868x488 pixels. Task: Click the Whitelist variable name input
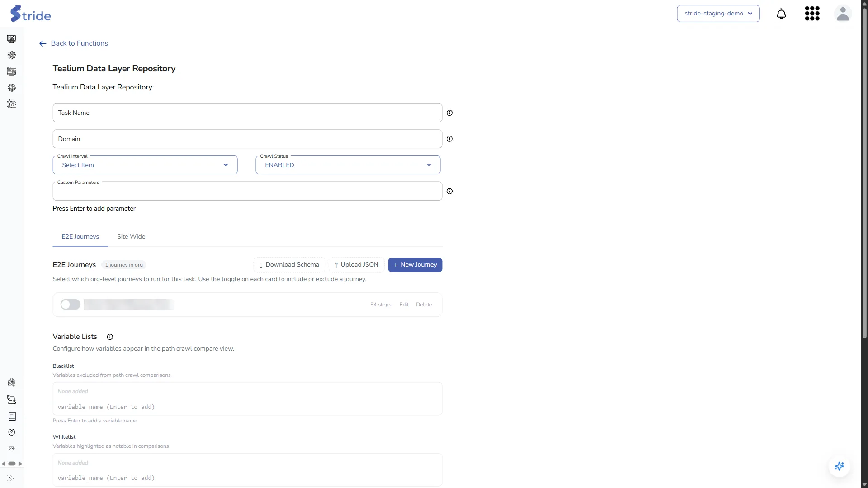point(247,478)
